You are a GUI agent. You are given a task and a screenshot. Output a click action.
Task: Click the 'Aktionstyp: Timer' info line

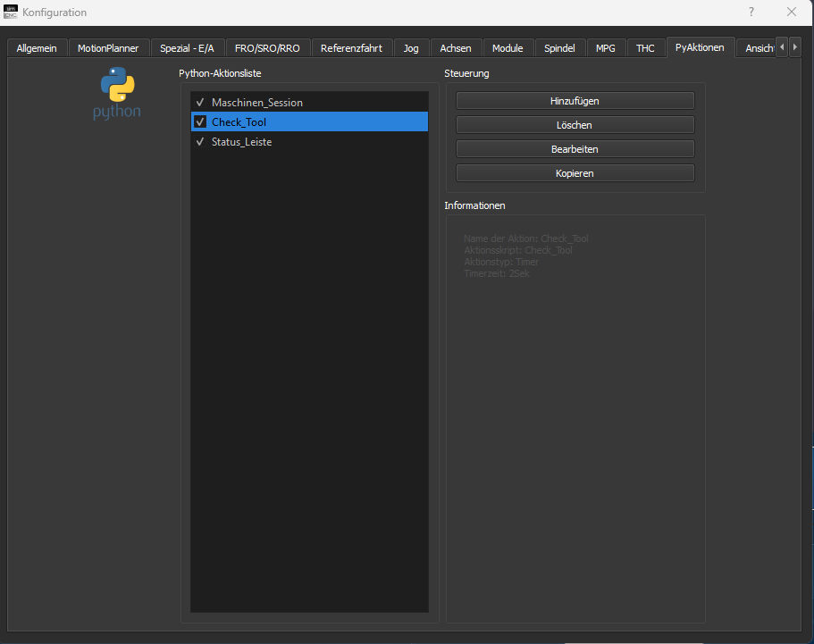(501, 262)
